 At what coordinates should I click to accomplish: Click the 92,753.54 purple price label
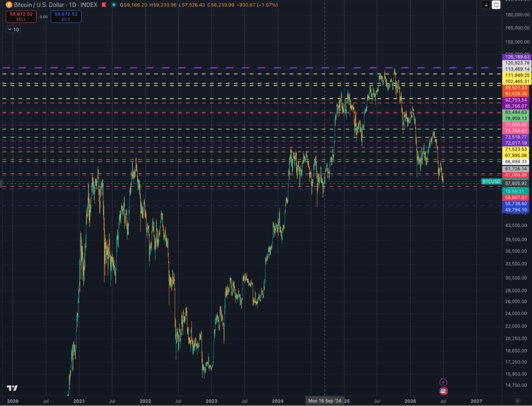517,100
